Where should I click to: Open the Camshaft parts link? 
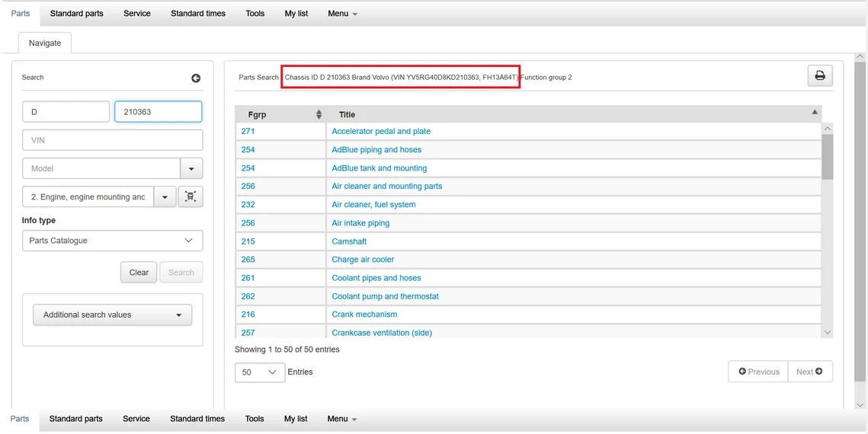[x=349, y=241]
